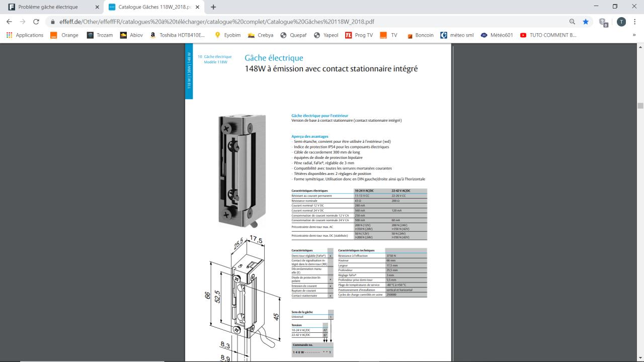Expand the hidden bookmarks overflow chevron
The height and width of the screenshot is (362, 644).
tap(633, 35)
